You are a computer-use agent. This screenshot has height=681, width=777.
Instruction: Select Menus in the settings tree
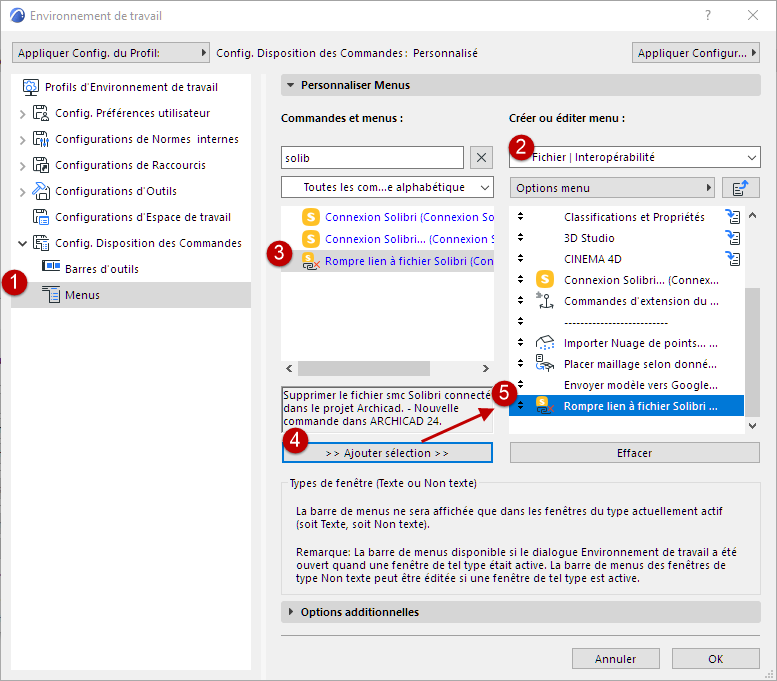point(131,295)
